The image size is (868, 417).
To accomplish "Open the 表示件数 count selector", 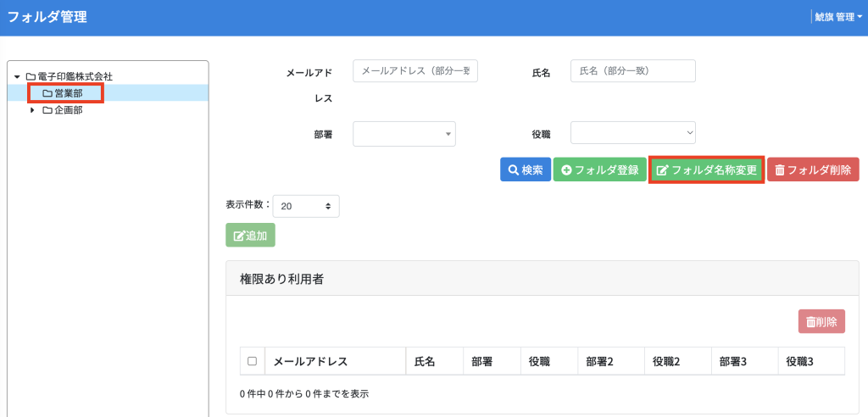I will point(306,206).
